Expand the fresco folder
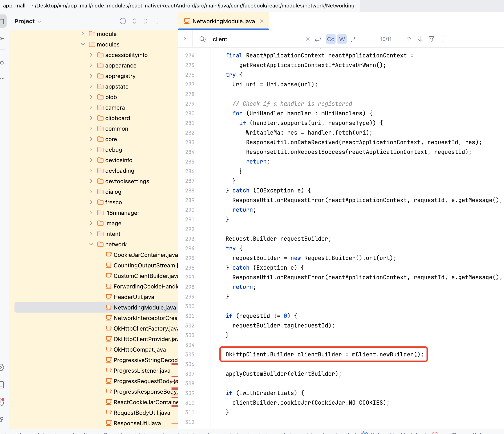The height and width of the screenshot is (434, 504). click(91, 202)
